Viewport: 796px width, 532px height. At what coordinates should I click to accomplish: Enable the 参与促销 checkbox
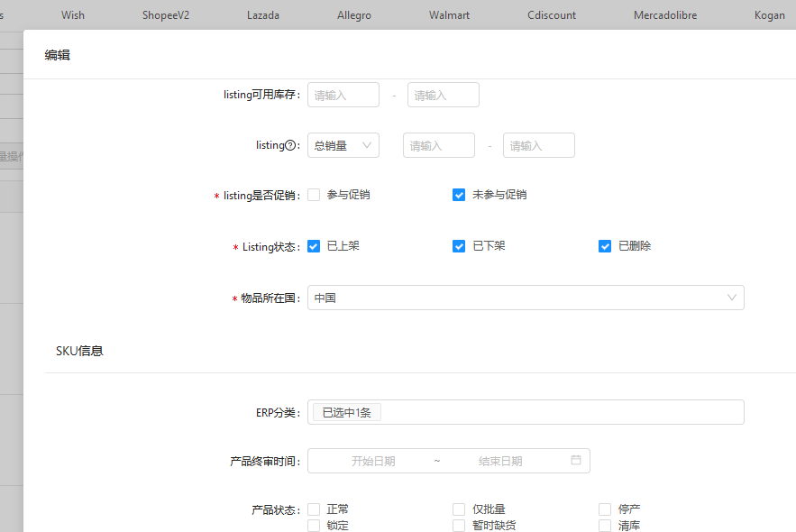(314, 195)
